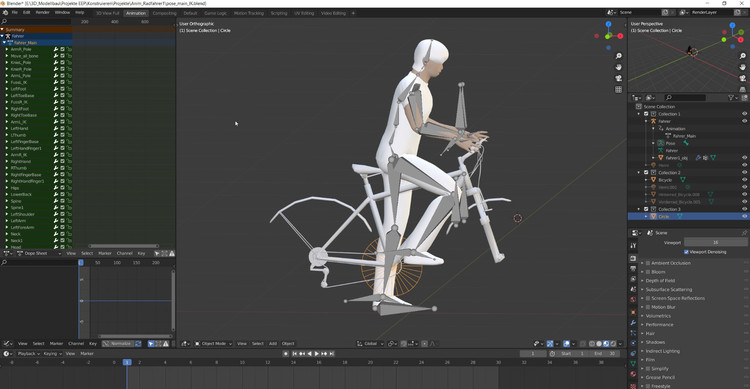Toggle the checkbox on the Hips channel

point(62,188)
